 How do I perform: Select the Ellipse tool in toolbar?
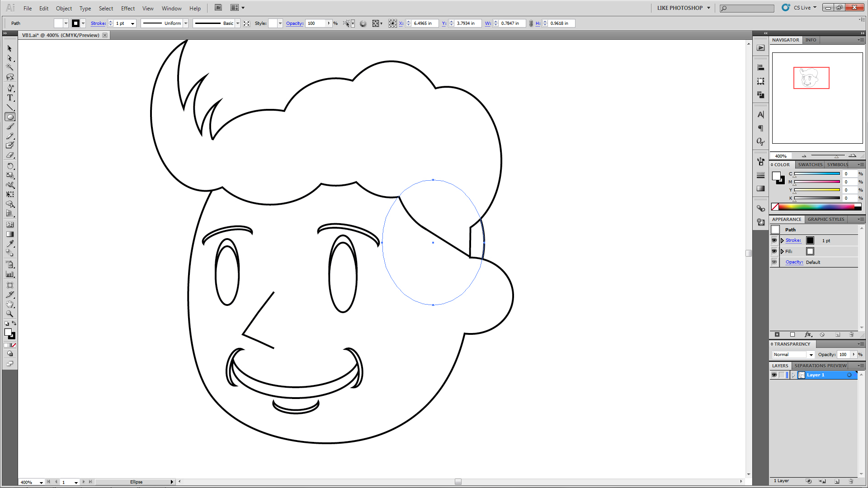point(10,117)
